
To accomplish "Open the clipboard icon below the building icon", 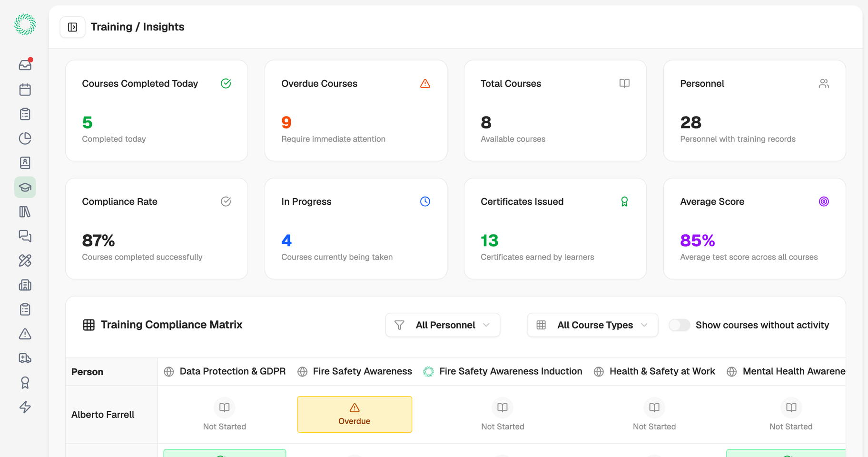I will (25, 309).
